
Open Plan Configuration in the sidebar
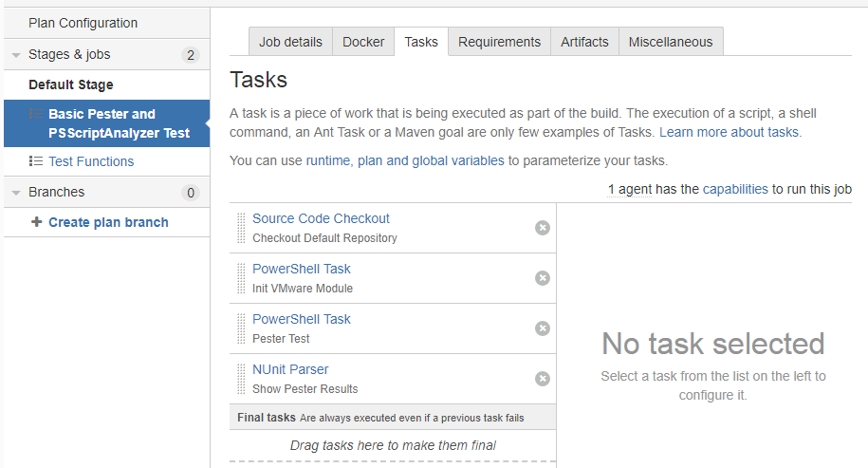pos(83,23)
